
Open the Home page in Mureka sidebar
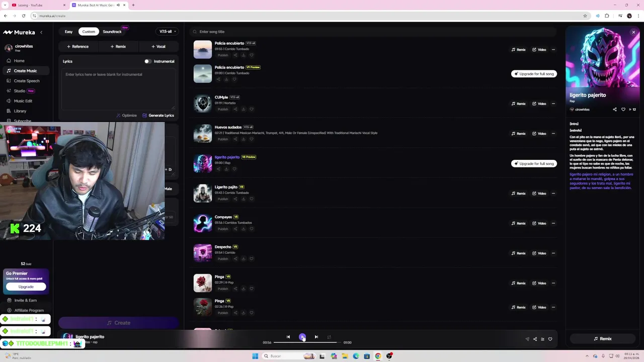pyautogui.click(x=19, y=61)
